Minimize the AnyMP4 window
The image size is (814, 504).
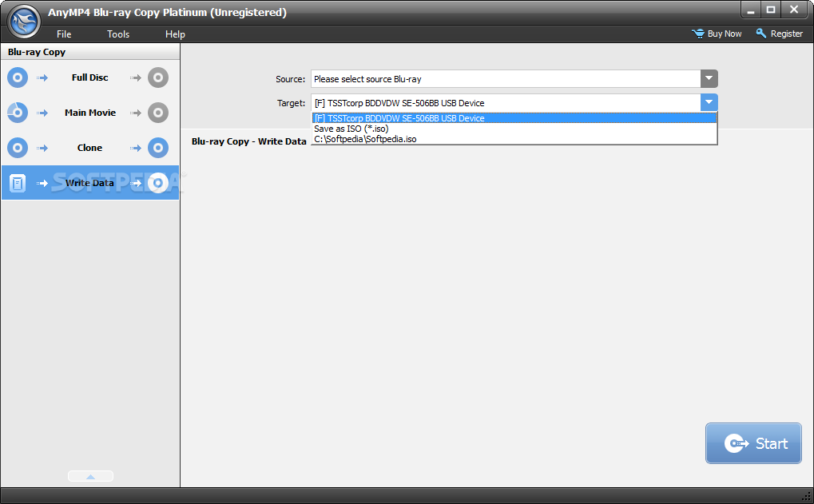coord(751,10)
